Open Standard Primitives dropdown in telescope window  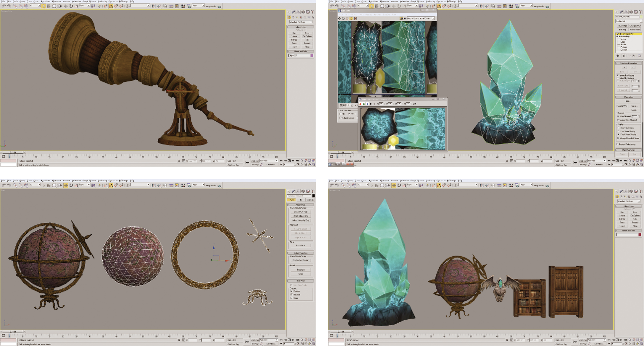point(301,22)
